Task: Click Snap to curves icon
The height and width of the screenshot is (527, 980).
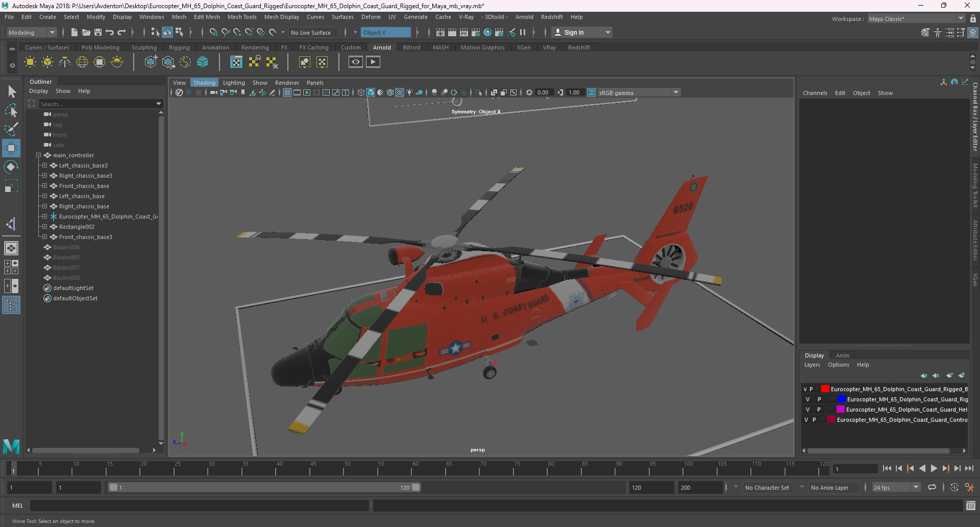Action: point(226,32)
